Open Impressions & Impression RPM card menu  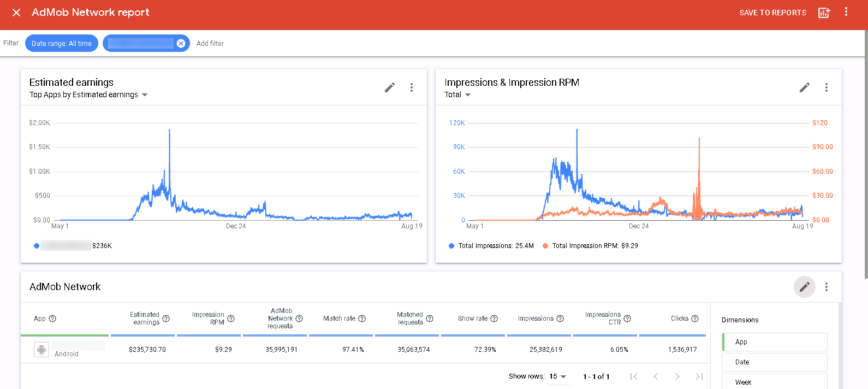827,87
